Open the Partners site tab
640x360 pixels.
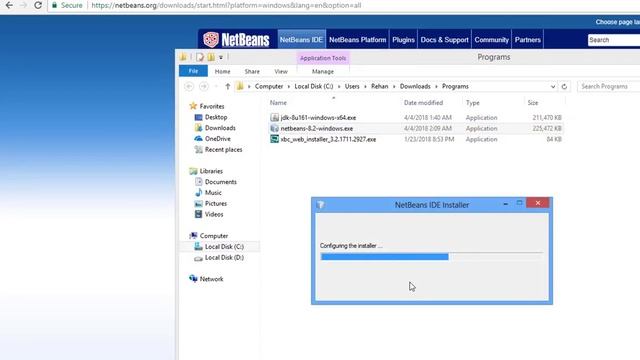(527, 40)
